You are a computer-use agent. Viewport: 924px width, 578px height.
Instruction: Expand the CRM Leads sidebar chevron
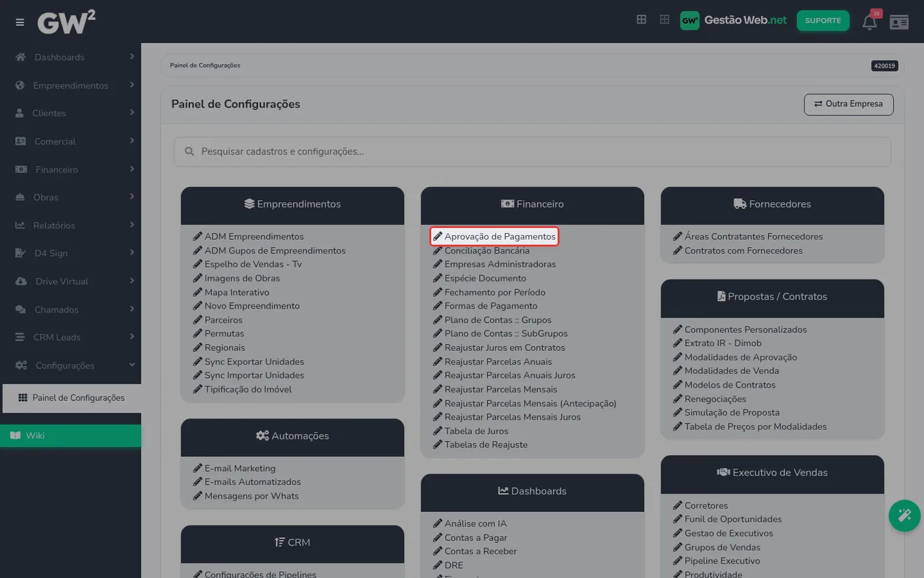(132, 337)
